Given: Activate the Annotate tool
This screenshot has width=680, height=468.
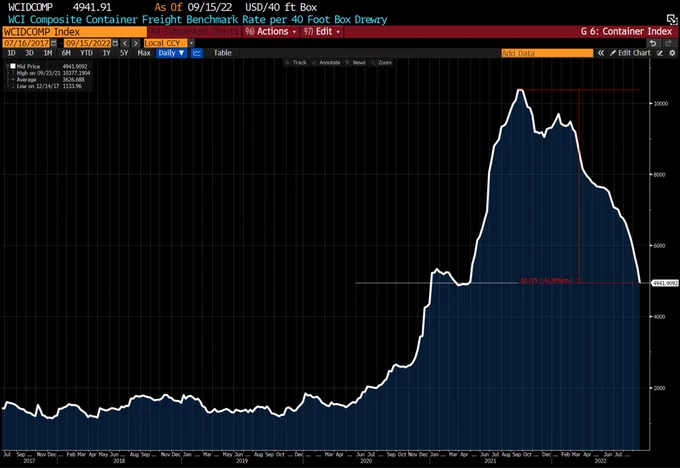Looking at the screenshot, I should coord(327,62).
